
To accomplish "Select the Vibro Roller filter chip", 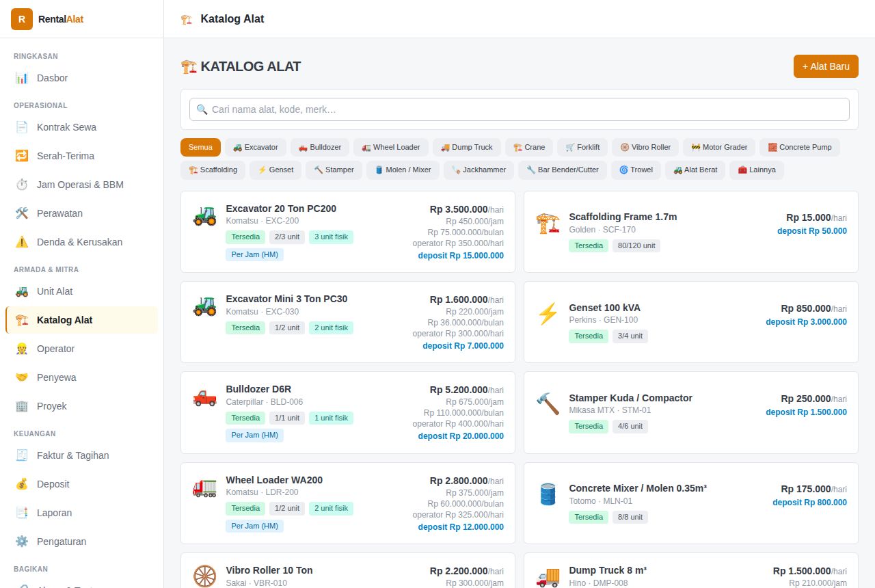I will coord(645,147).
